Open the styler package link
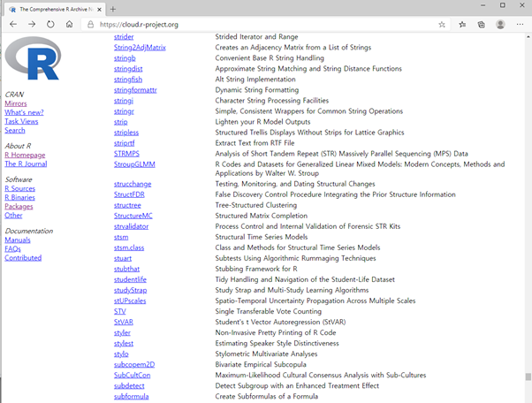The width and height of the screenshot is (532, 403). point(123,333)
